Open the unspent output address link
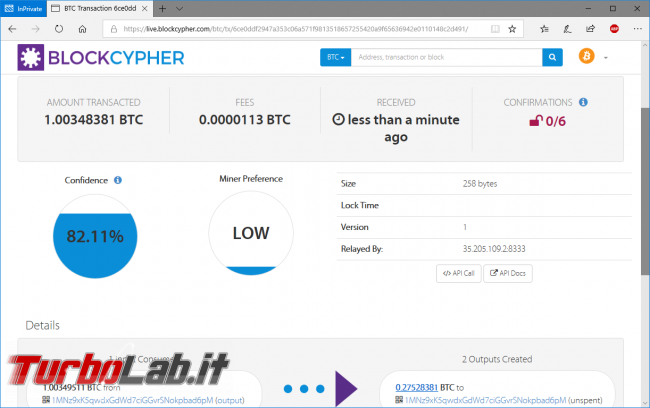The height and width of the screenshot is (408, 650). point(485,400)
